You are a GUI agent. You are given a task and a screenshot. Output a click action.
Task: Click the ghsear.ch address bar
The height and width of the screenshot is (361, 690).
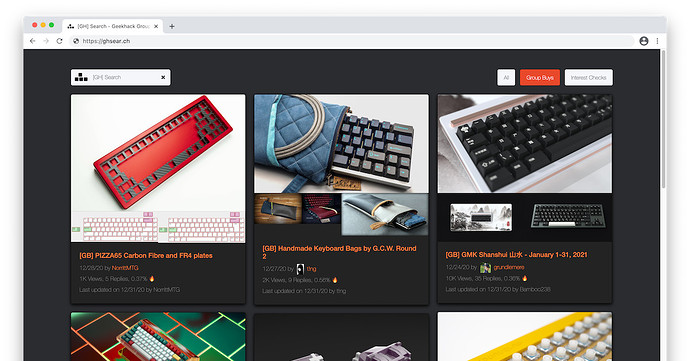click(x=352, y=41)
